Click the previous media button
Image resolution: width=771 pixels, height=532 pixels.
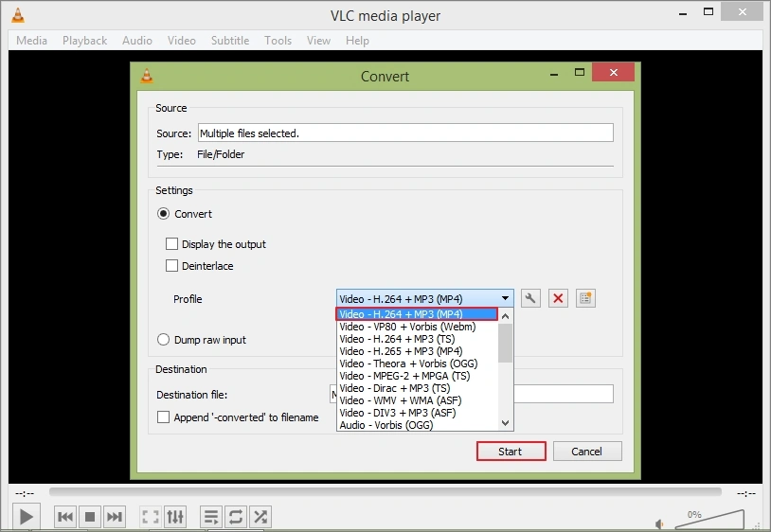coord(65,517)
